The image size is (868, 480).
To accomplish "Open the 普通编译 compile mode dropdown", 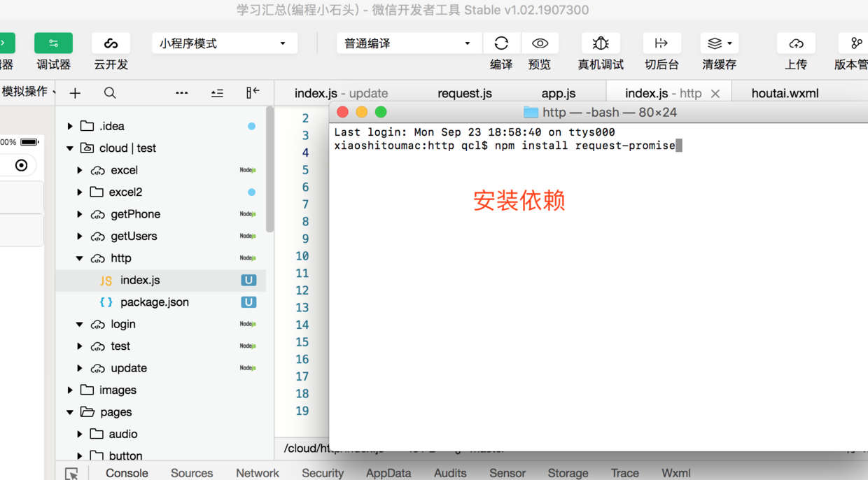I will click(409, 43).
